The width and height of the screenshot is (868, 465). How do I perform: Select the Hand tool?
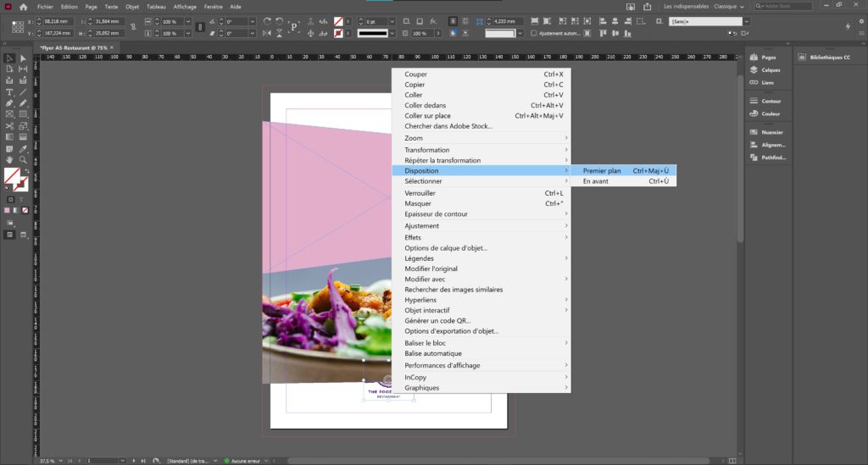9,160
